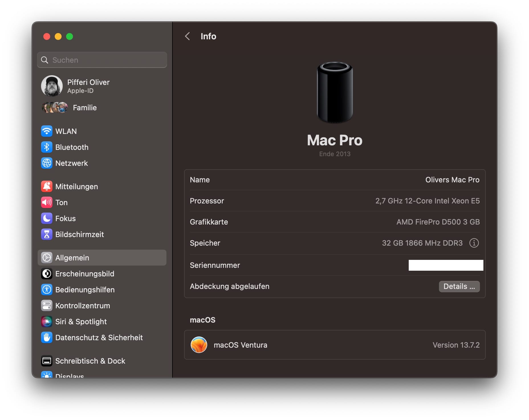The image size is (529, 420).
Task: Open Bluetooth settings label
Action: point(72,147)
